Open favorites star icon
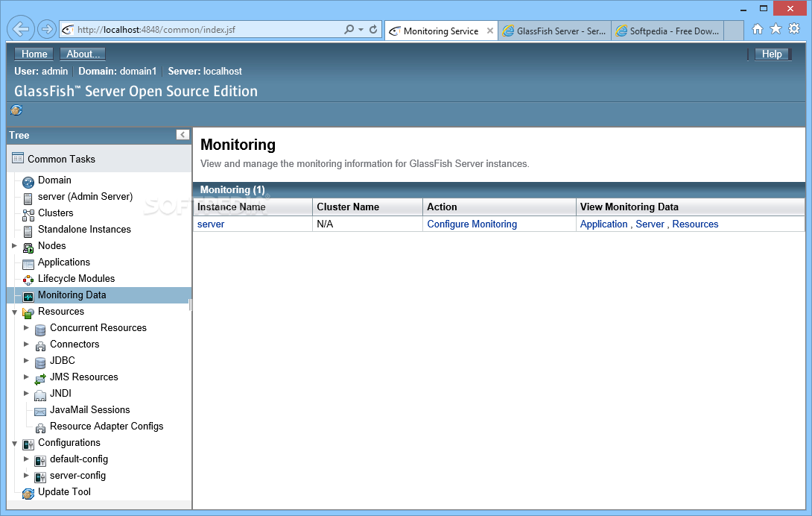The width and height of the screenshot is (812, 516). [775, 29]
